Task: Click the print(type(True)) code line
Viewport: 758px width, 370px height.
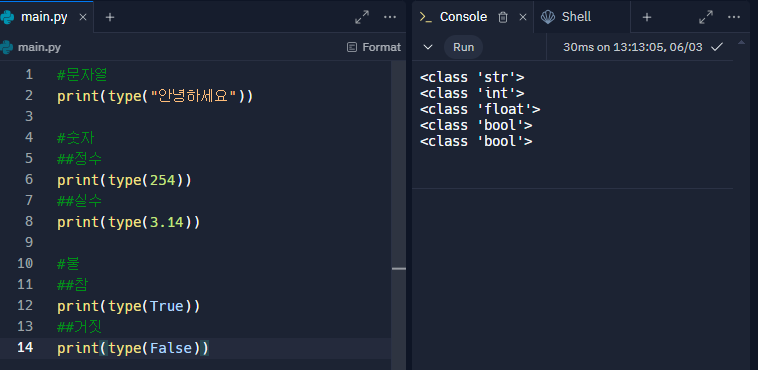Action: point(129,306)
